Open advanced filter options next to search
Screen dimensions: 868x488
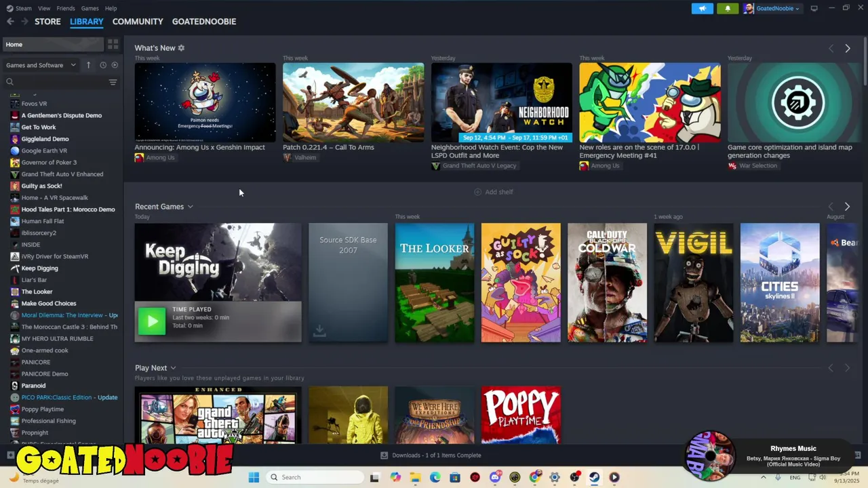pos(113,82)
